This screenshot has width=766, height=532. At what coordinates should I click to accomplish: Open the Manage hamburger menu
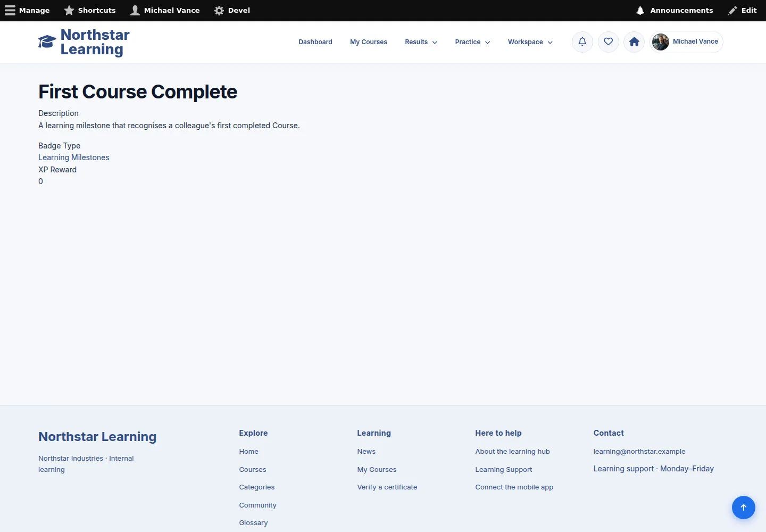click(27, 10)
